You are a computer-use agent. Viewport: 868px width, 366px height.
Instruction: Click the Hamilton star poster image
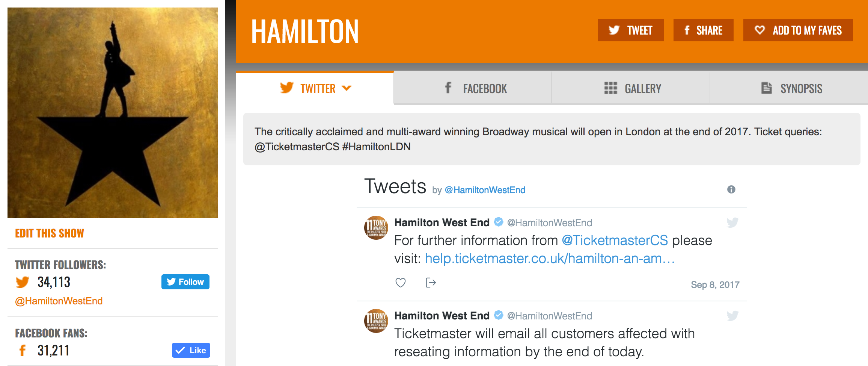click(113, 113)
